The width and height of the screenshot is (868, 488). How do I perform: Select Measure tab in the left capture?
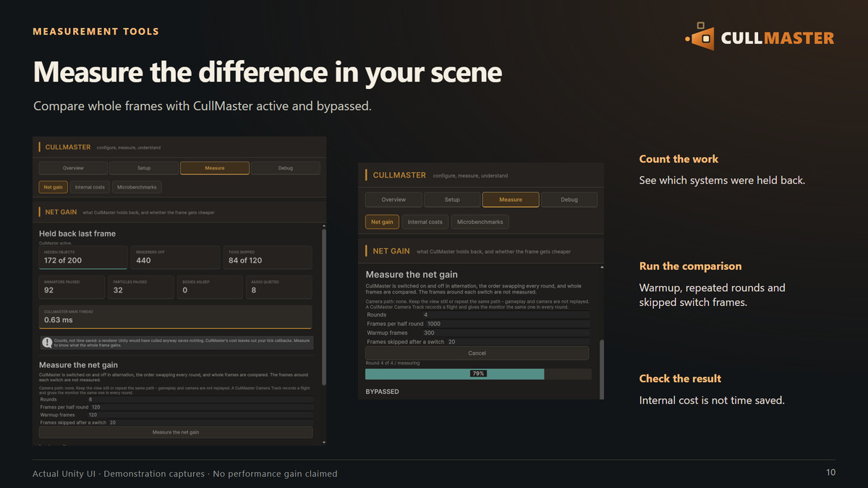[x=215, y=168]
